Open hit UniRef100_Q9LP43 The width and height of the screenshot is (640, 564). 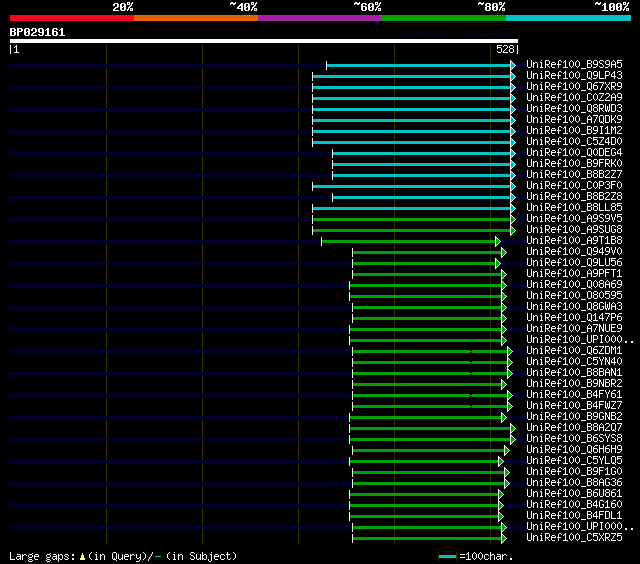click(x=574, y=75)
